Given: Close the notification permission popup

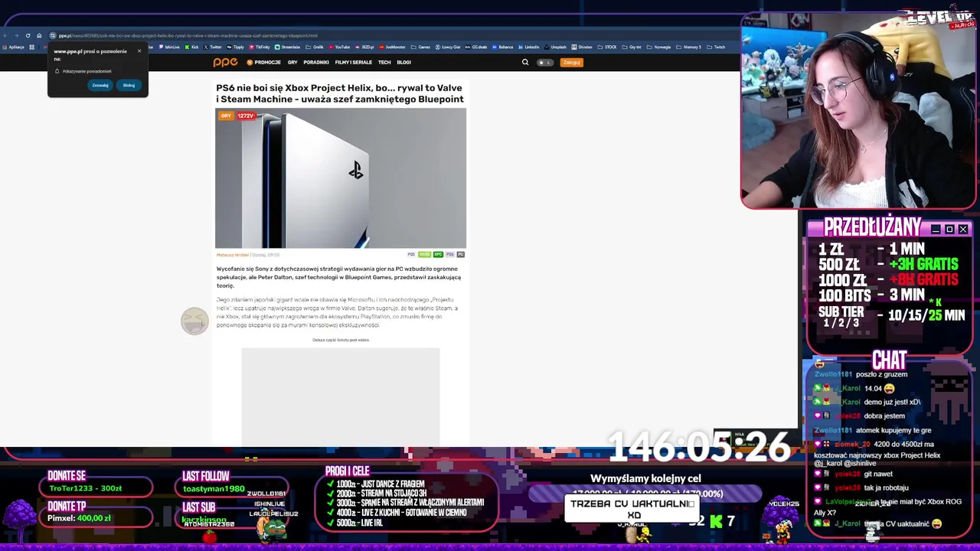Looking at the screenshot, I should tap(139, 51).
